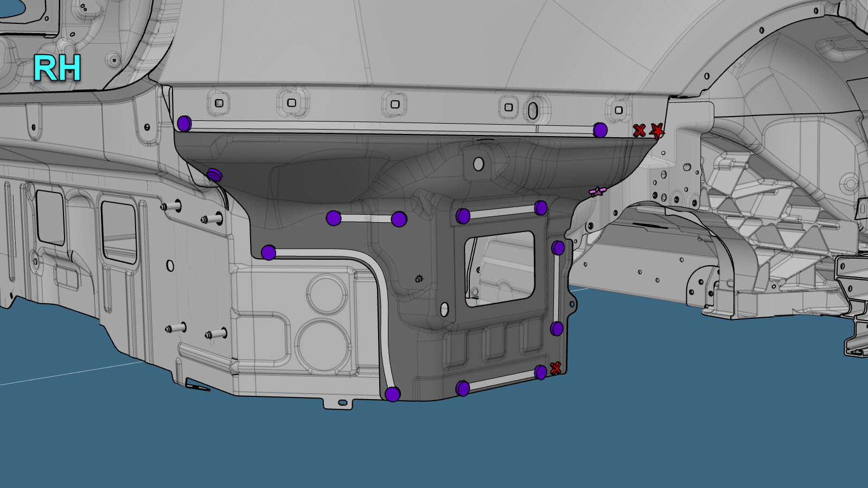Viewport: 868px width, 488px height.
Task: Click the cyan RH label
Action: coord(57,68)
